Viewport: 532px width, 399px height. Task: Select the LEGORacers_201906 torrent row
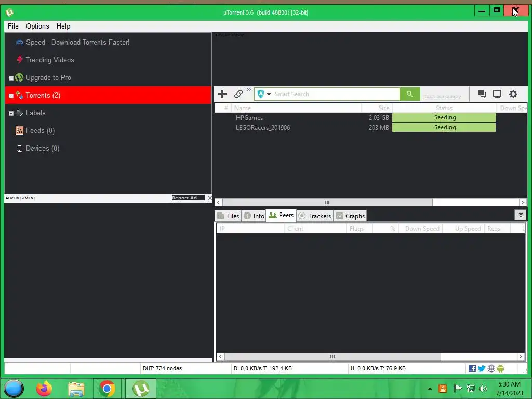(x=370, y=128)
